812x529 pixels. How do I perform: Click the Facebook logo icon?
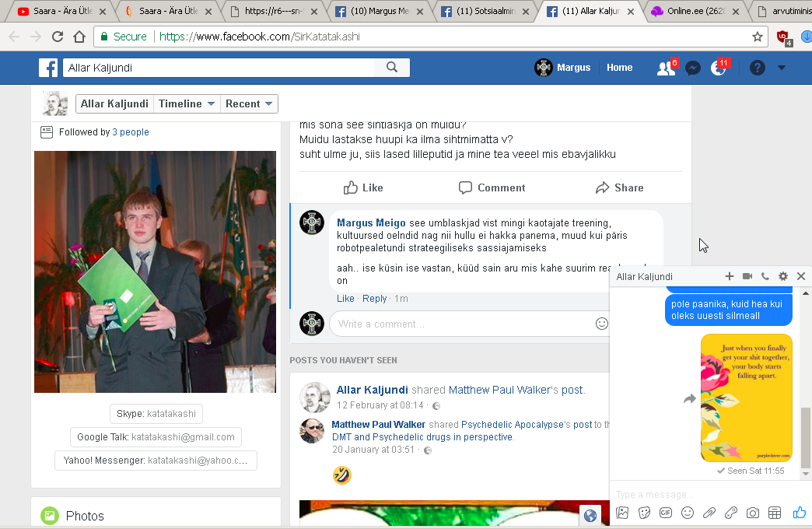point(48,68)
